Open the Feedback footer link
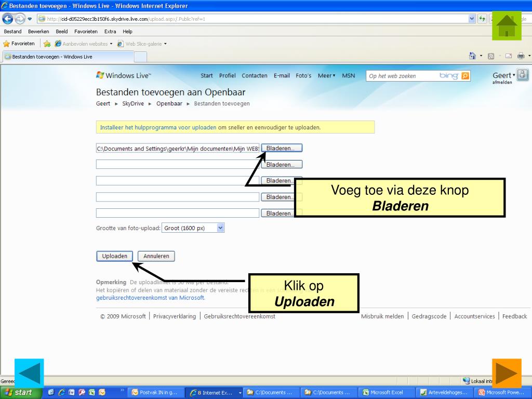The width and height of the screenshot is (532, 399). pos(514,316)
